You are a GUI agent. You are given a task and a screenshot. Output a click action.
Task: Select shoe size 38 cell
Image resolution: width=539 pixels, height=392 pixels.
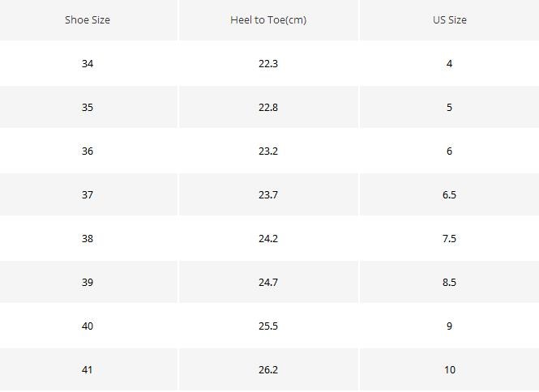[x=88, y=238]
